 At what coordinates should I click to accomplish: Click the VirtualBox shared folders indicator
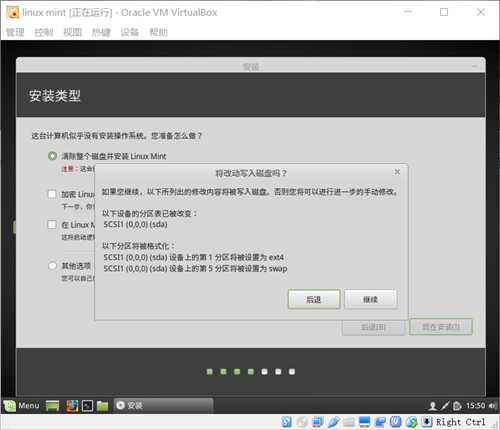349,422
